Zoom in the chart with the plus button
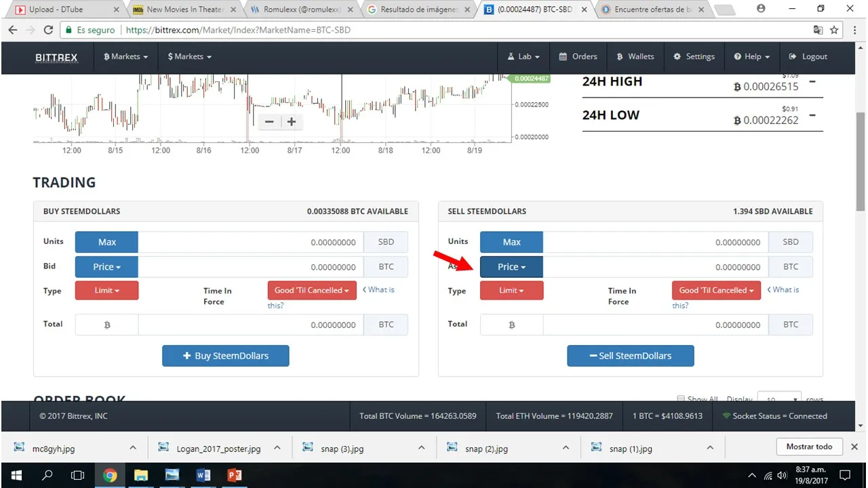Screen dimensions: 868x488 (292, 122)
